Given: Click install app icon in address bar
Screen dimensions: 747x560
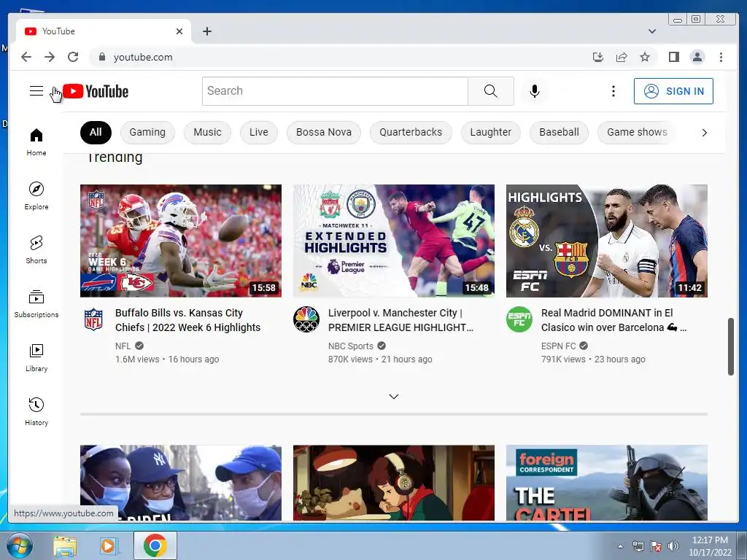Looking at the screenshot, I should click(598, 57).
